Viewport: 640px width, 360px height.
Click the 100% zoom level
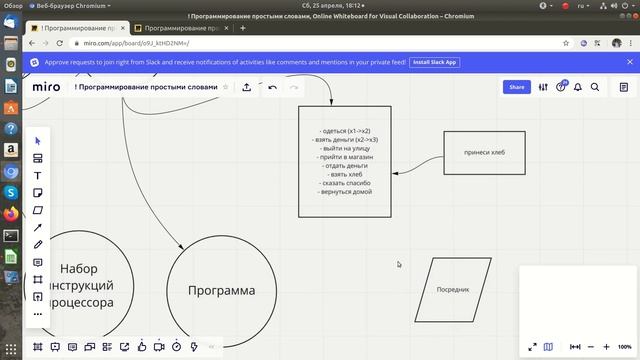(624, 347)
